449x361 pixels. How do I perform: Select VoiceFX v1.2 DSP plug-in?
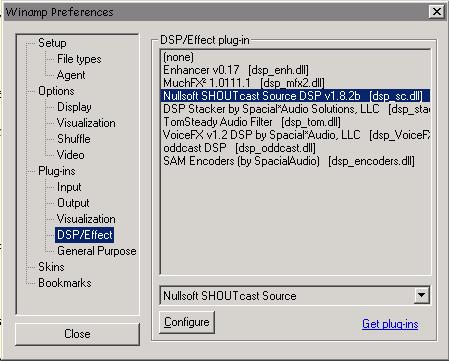point(295,135)
